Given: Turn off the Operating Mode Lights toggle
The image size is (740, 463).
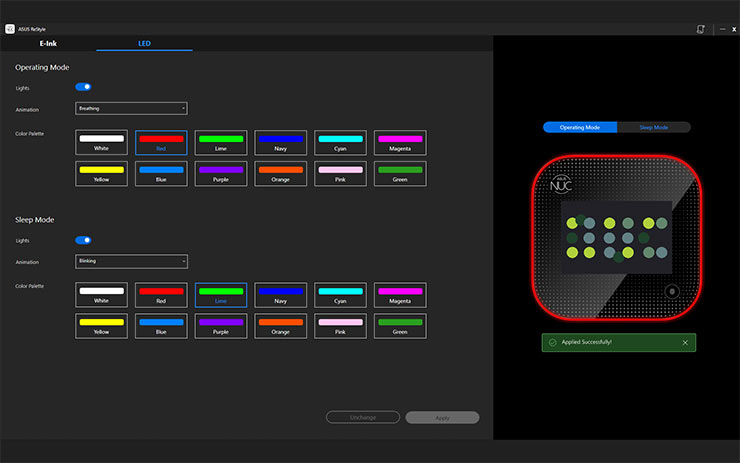Looking at the screenshot, I should click(x=83, y=87).
